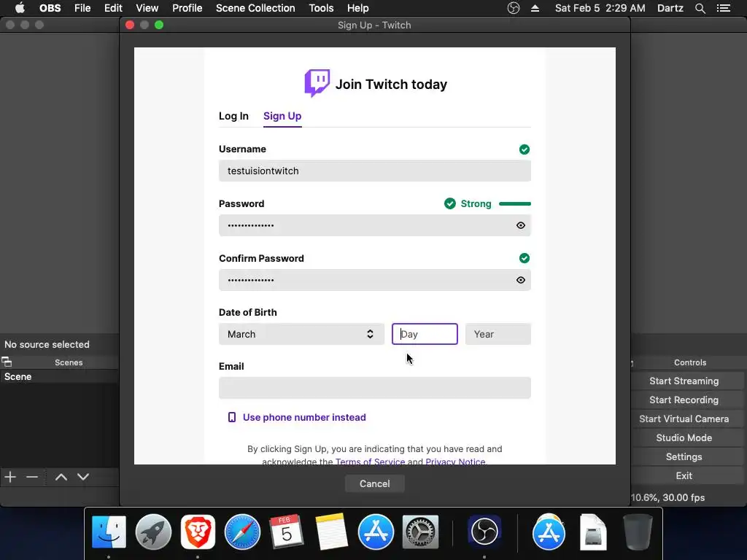Click the Day input field

pos(425,334)
